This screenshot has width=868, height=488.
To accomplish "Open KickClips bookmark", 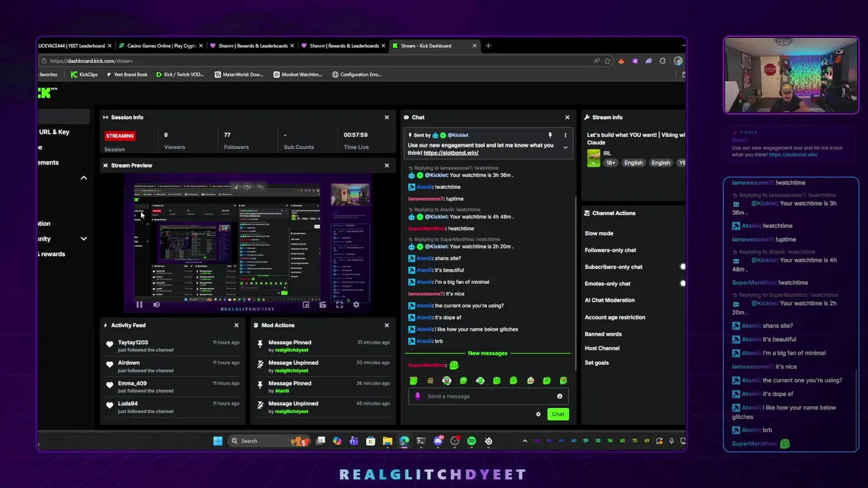I will coord(84,75).
